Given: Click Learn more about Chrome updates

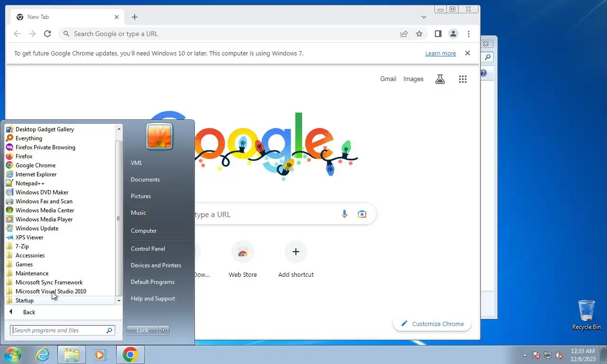Looking at the screenshot, I should (441, 54).
